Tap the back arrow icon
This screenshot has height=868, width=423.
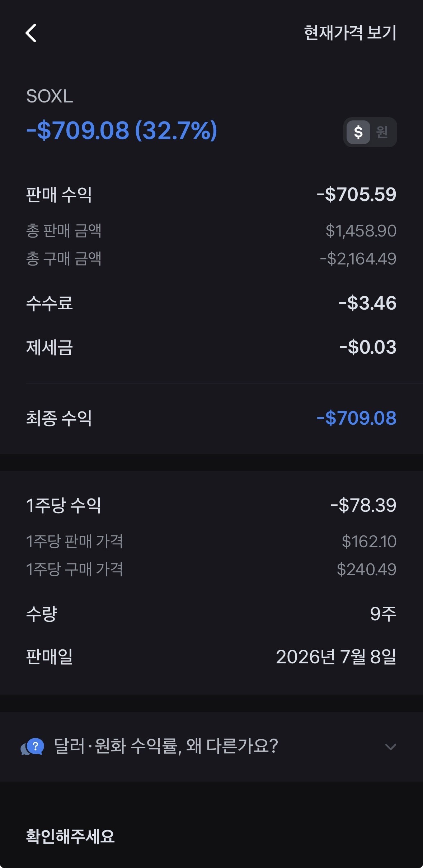tap(31, 33)
